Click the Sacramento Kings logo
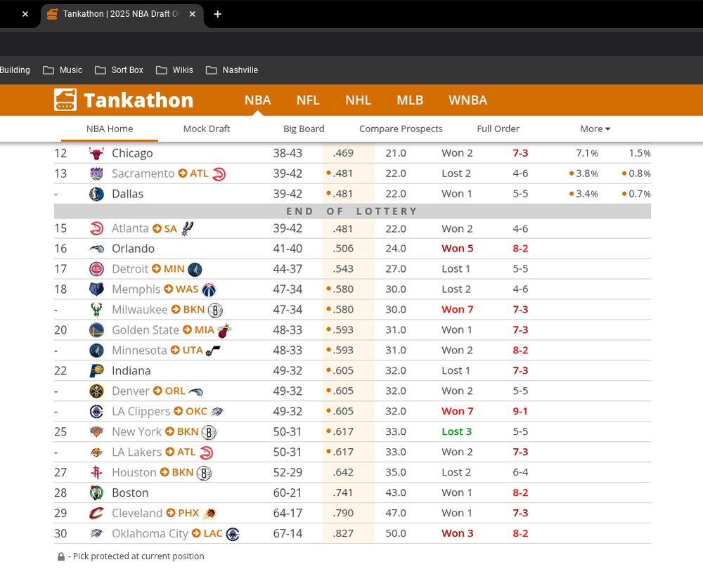Image resolution: width=703 pixels, height=588 pixels. (x=96, y=174)
